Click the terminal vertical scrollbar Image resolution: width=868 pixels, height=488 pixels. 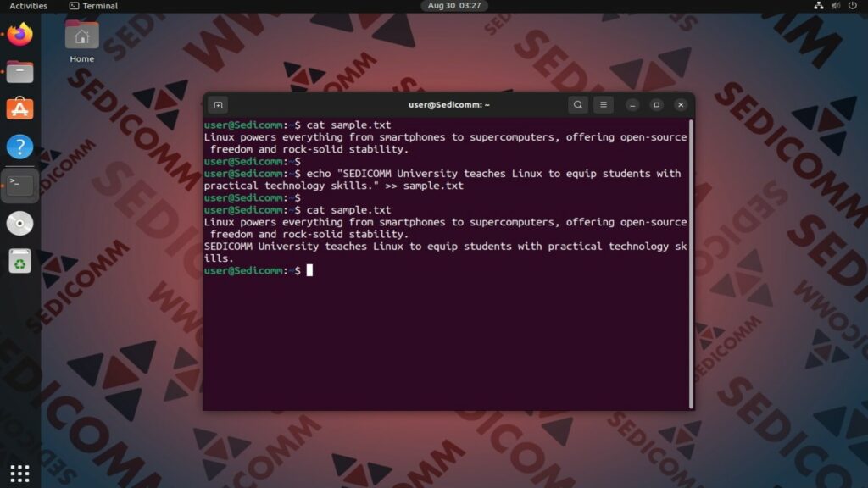(691, 263)
